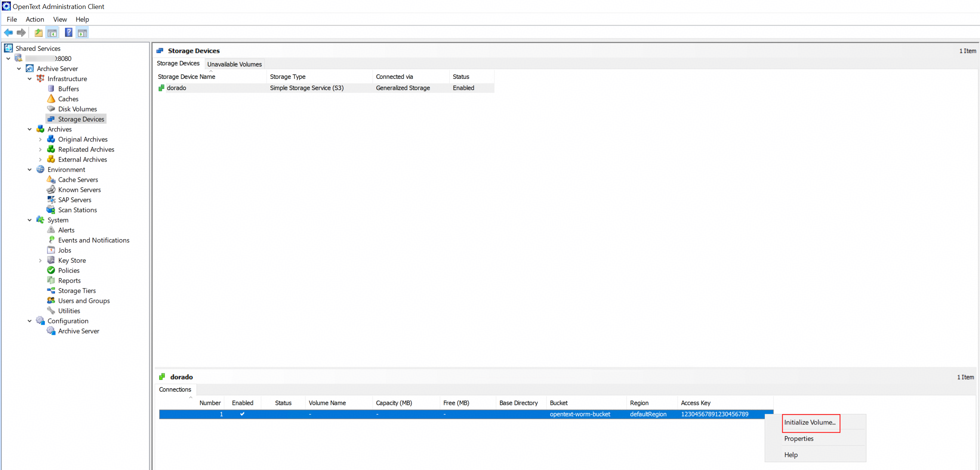Click the Reports icon

(51, 281)
